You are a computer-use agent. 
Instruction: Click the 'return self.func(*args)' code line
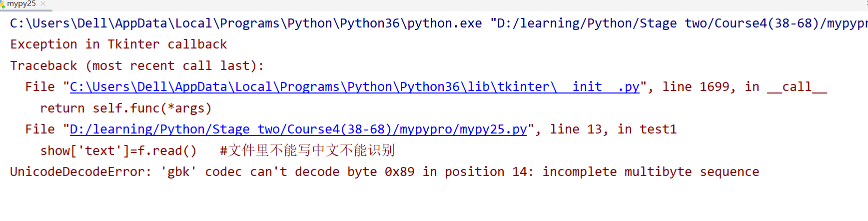pos(126,108)
